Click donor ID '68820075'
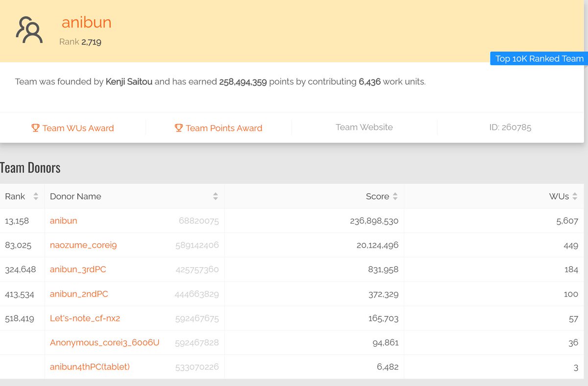This screenshot has height=386, width=588. coord(198,221)
